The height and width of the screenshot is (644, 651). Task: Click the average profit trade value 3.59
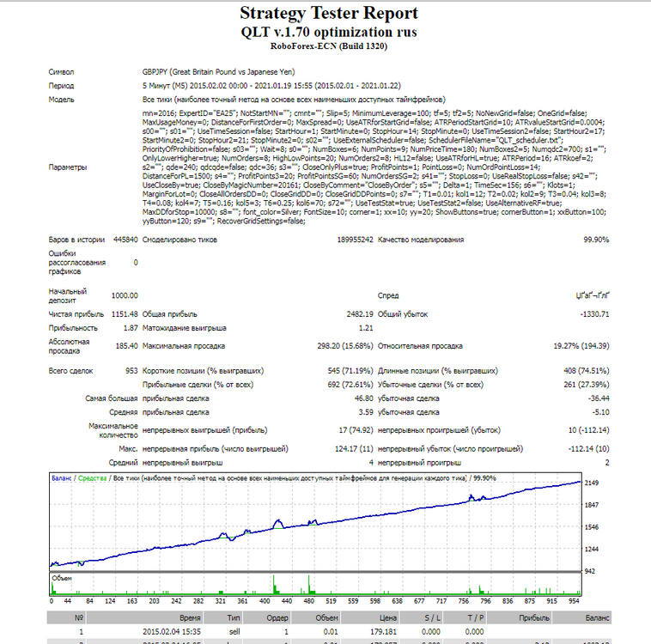coord(366,412)
